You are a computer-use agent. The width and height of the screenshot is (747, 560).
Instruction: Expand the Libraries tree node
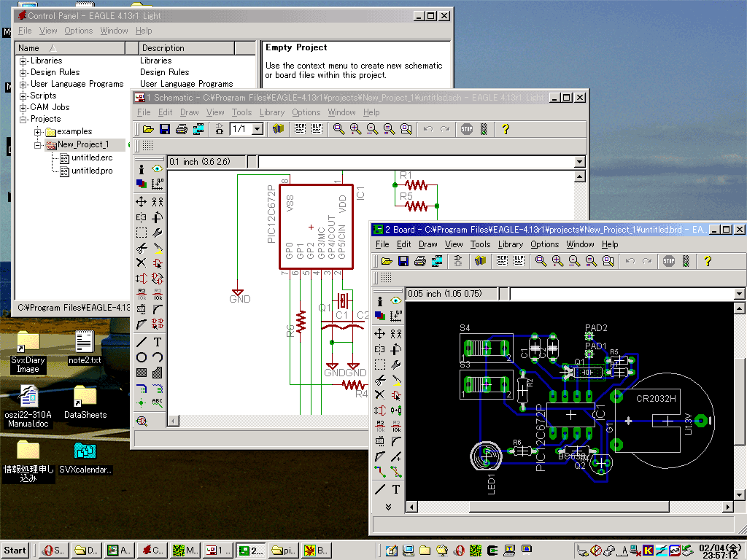coord(23,61)
